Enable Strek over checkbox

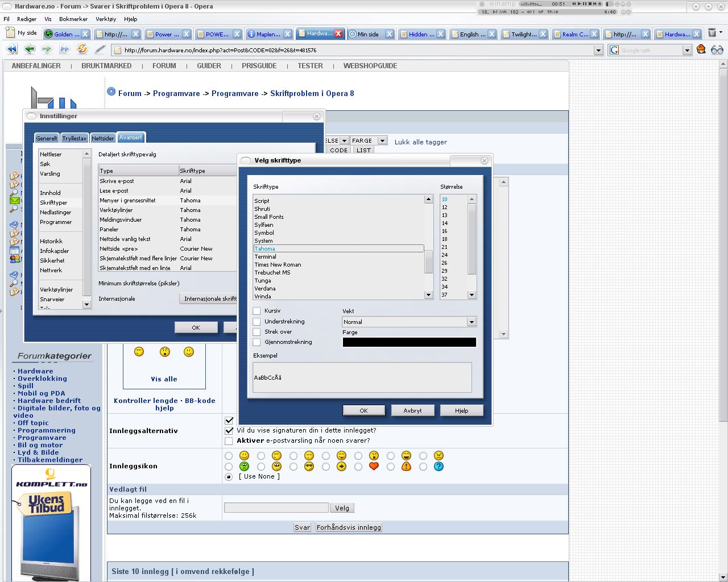pos(257,332)
